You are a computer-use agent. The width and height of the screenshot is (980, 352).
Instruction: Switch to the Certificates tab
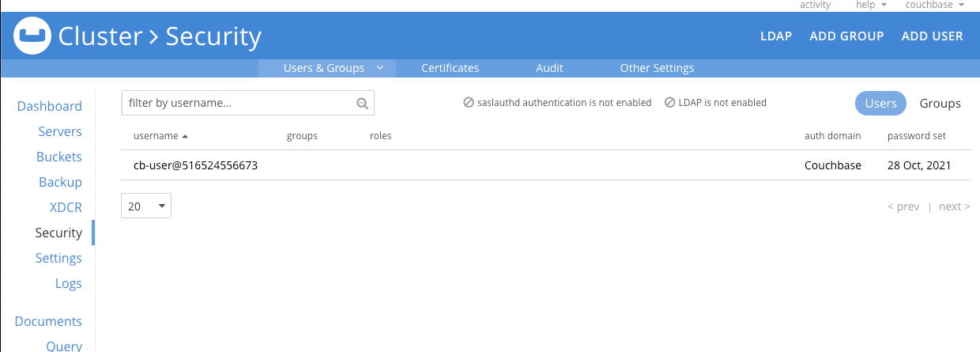(x=450, y=68)
